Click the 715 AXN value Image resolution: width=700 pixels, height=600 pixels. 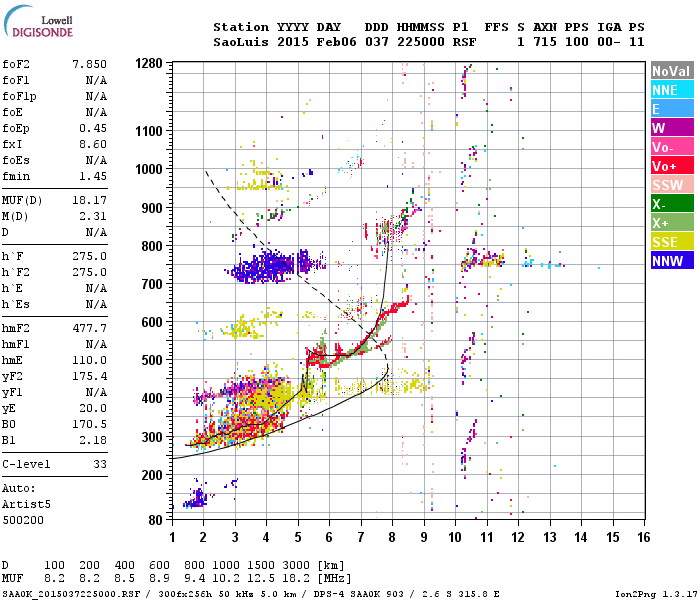point(545,42)
